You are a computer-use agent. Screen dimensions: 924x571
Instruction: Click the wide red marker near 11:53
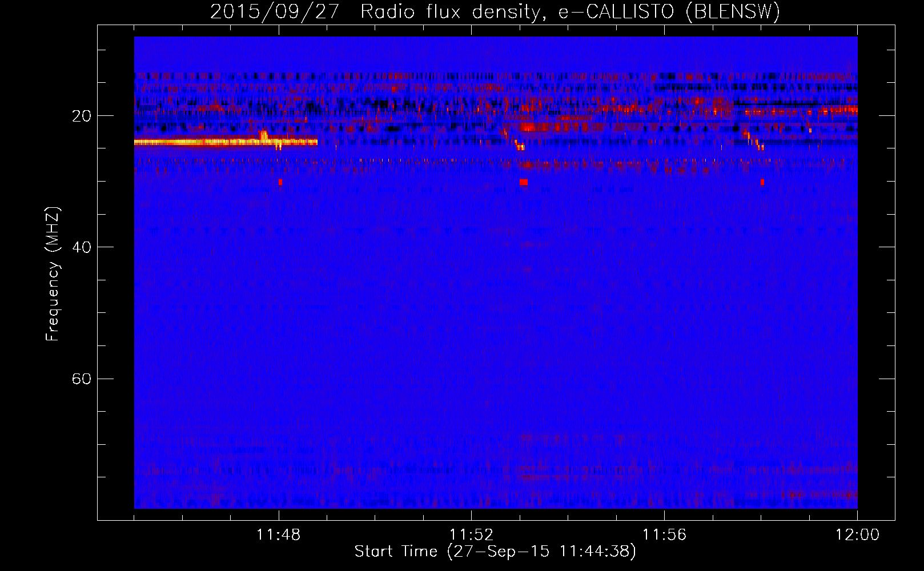click(524, 182)
